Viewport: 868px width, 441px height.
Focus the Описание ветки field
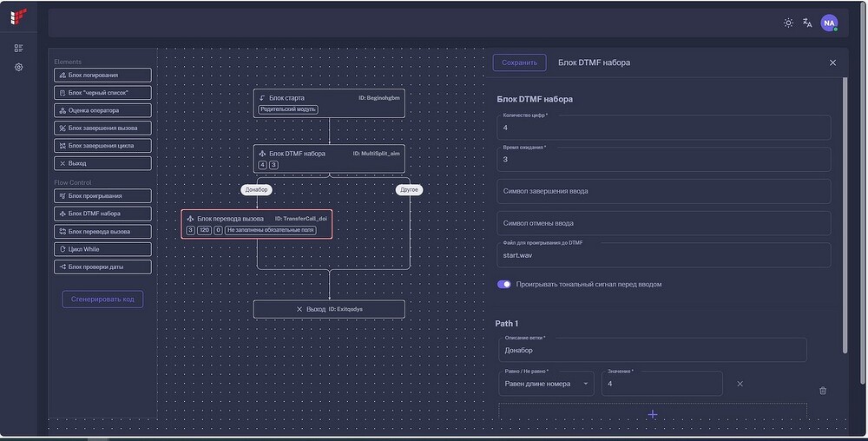pos(653,350)
